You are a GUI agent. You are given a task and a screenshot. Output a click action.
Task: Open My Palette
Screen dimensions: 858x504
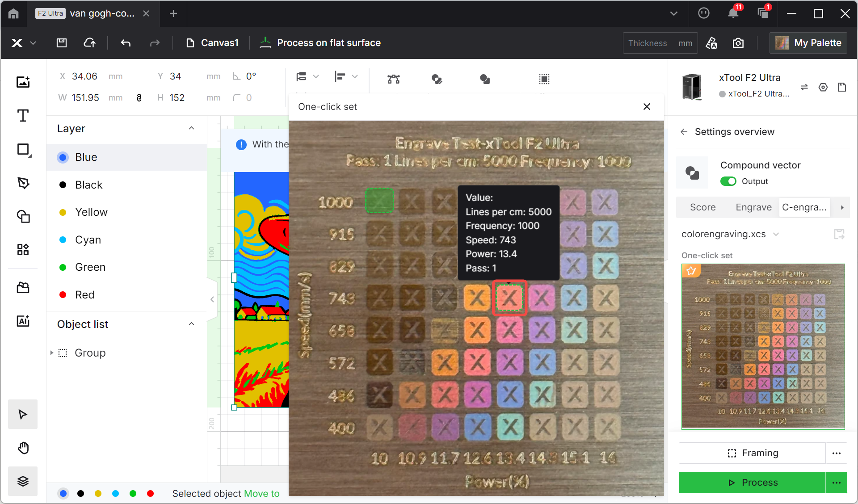808,43
